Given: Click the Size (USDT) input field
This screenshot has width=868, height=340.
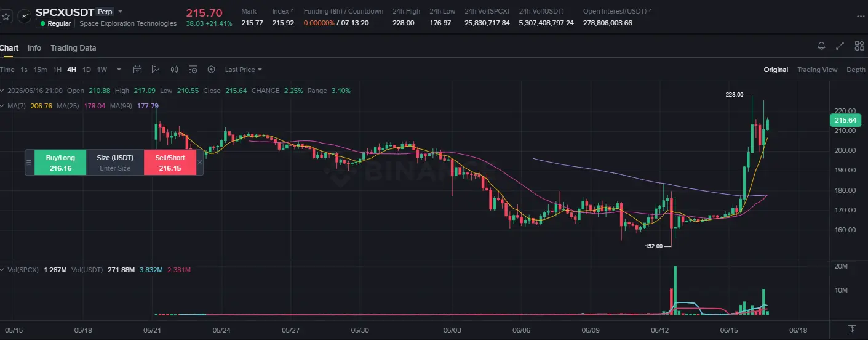Looking at the screenshot, I should click(115, 163).
